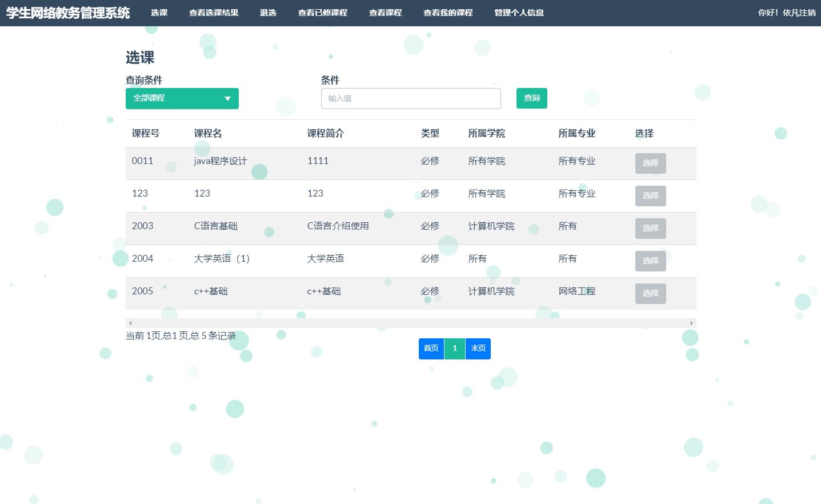
Task: Click the horizontal scrollbar below the course table
Action: (x=410, y=322)
